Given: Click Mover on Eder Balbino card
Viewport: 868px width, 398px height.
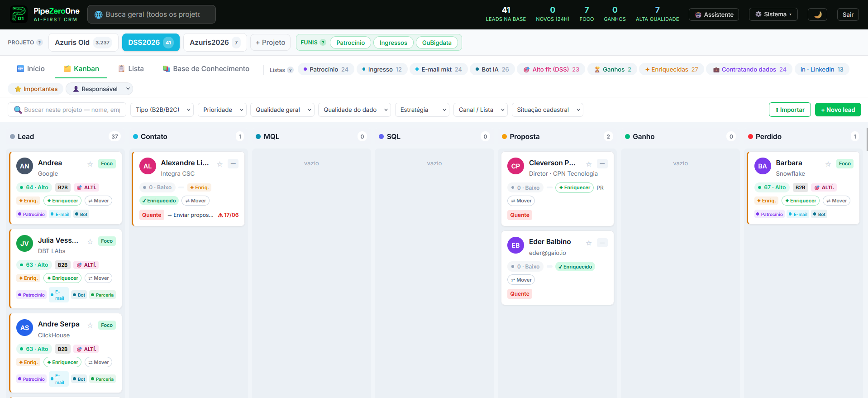Looking at the screenshot, I should (x=521, y=280).
